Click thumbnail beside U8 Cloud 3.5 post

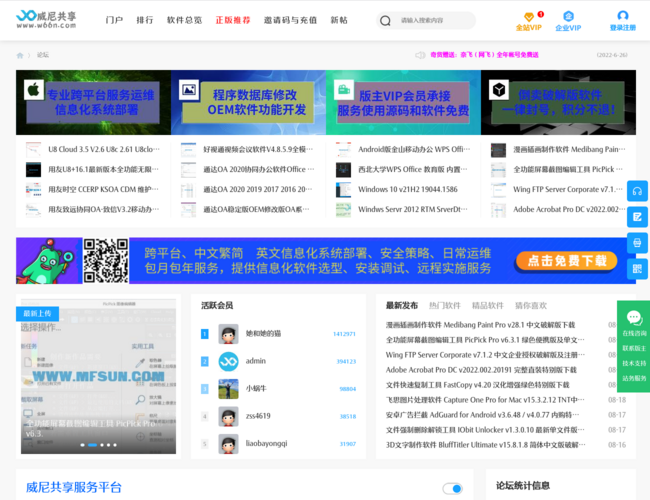coord(33,149)
